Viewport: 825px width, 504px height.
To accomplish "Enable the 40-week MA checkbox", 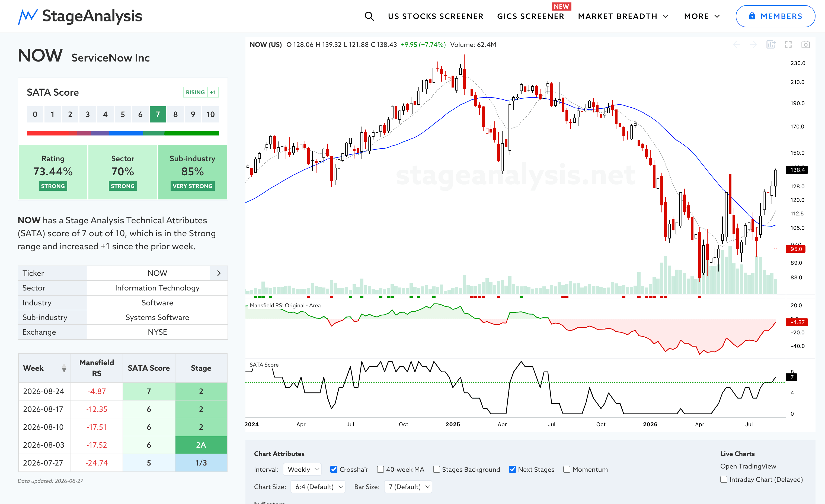I will [380, 470].
